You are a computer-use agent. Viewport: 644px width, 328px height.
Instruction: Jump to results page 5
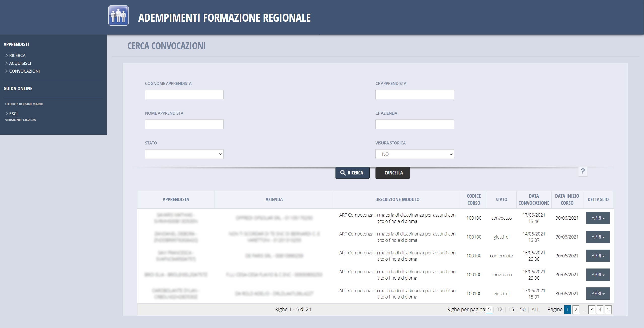608,309
